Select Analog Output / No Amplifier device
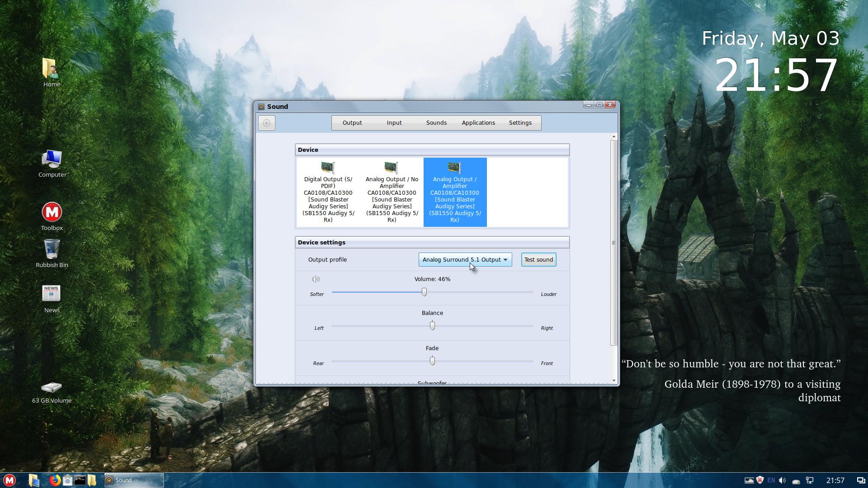The height and width of the screenshot is (488, 868). point(392,192)
